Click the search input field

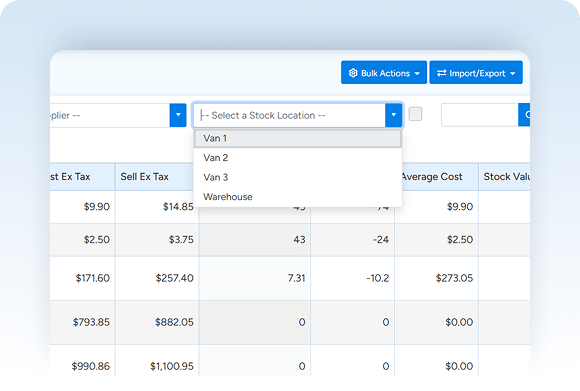pos(479,115)
